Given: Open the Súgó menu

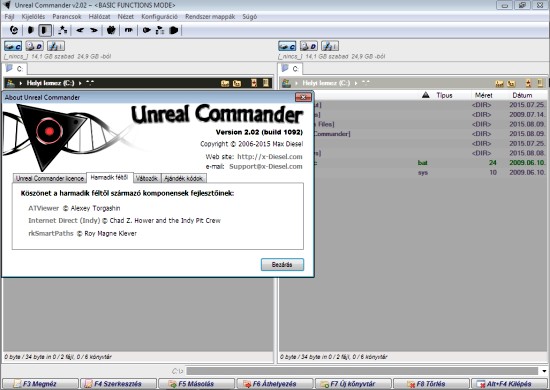Looking at the screenshot, I should tap(249, 16).
